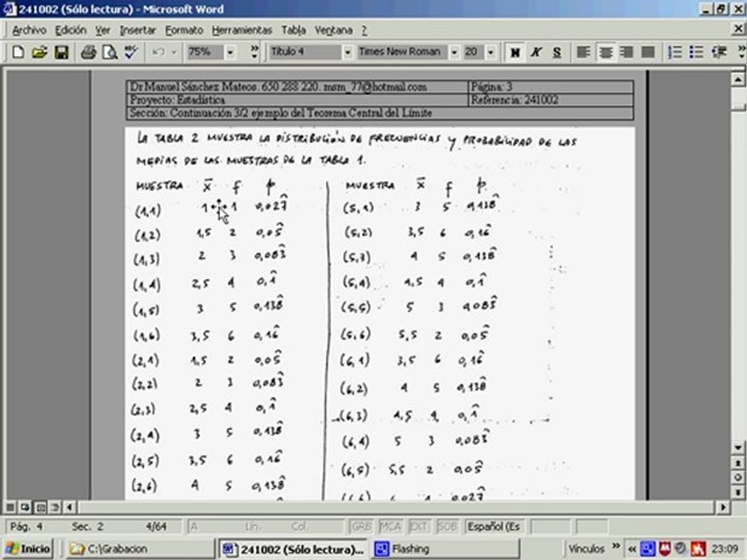Toggle SOB overtype mode in status bar
This screenshot has width=747, height=560.
tap(447, 527)
